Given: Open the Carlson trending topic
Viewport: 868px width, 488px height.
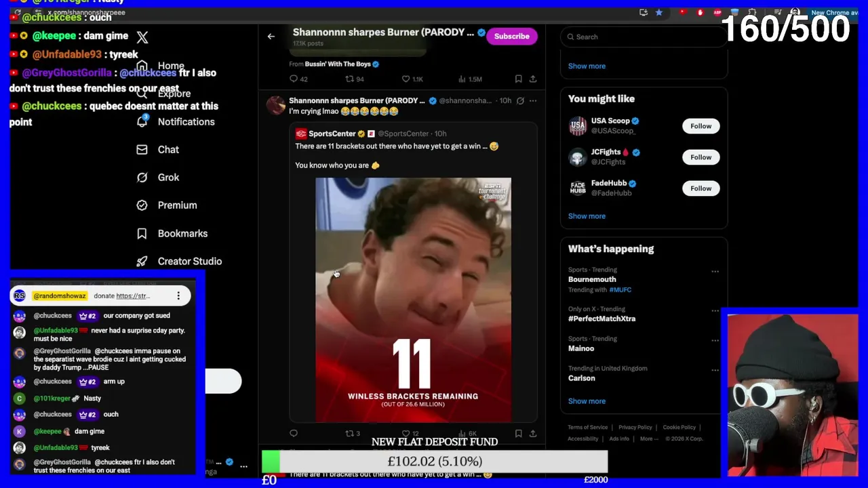Looking at the screenshot, I should [582, 378].
